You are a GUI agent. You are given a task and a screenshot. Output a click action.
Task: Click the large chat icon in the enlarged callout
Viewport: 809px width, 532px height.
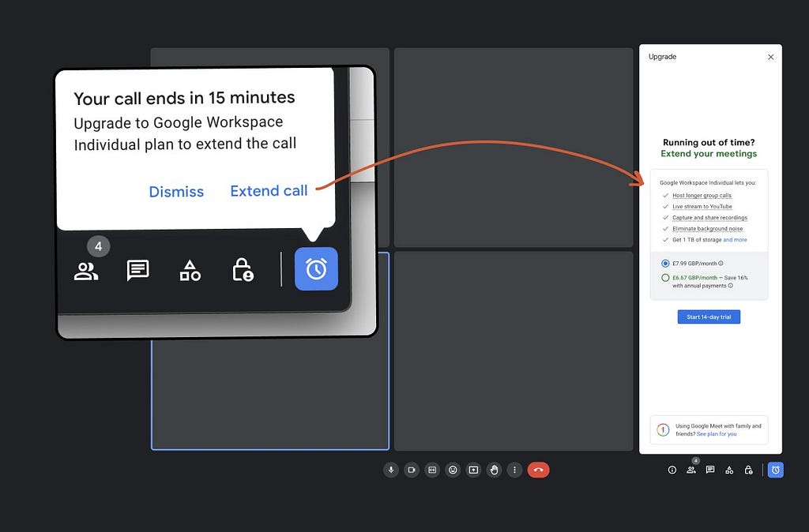coord(137,270)
